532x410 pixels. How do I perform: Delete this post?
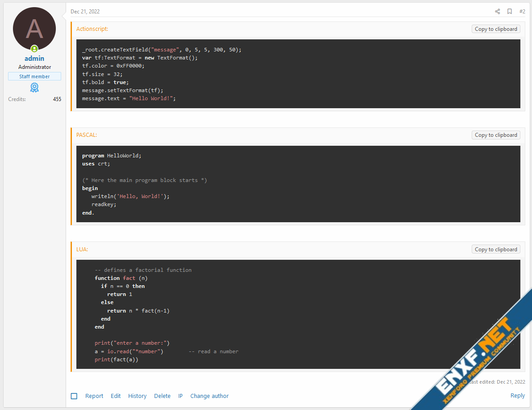coord(162,396)
